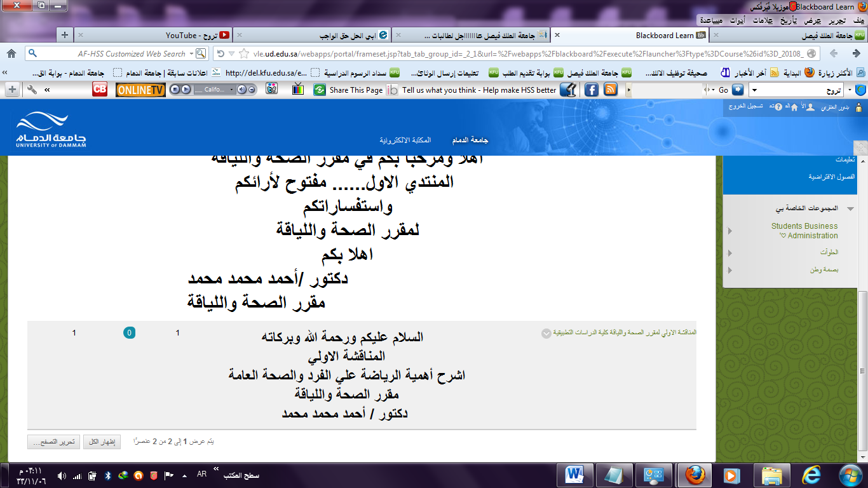868x488 pixels.
Task: Click the إظهار الكل button
Action: (x=102, y=442)
